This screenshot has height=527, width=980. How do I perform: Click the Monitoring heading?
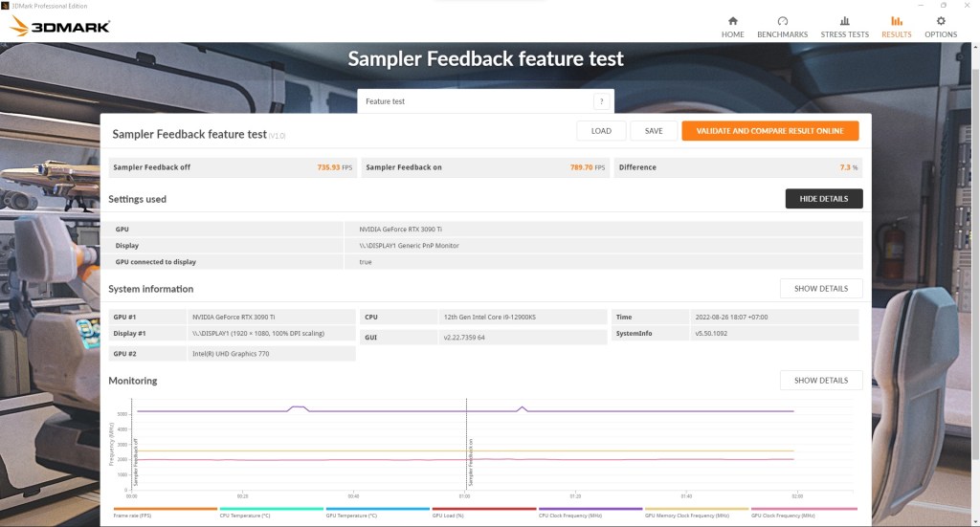132,381
